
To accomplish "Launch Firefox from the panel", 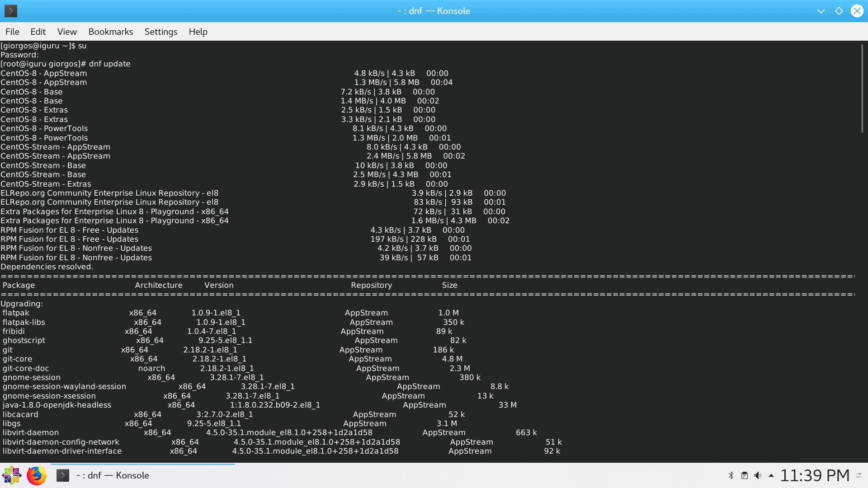I will pos(37,475).
